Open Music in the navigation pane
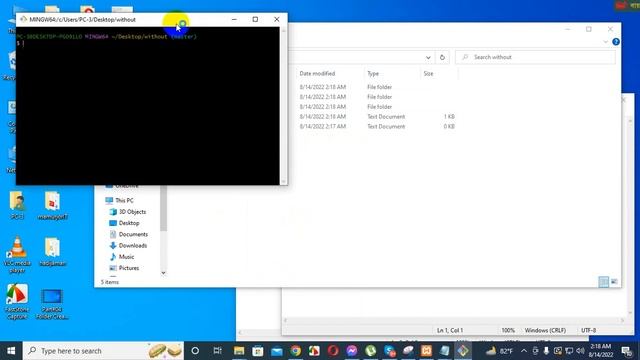This screenshot has height=360, width=640. [126, 257]
